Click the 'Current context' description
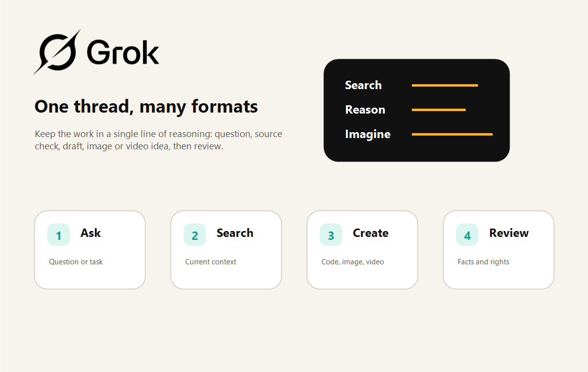Viewport: 588px width, 372px height. point(211,262)
